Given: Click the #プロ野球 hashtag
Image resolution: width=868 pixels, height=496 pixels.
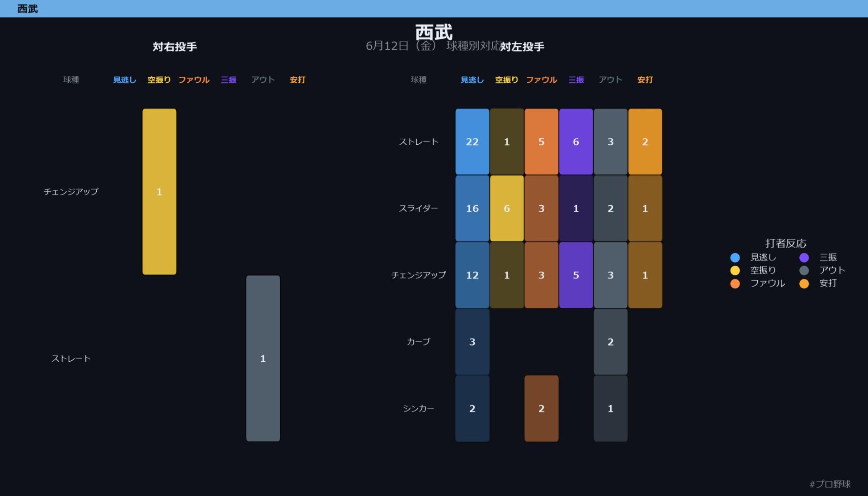Looking at the screenshot, I should point(830,484).
